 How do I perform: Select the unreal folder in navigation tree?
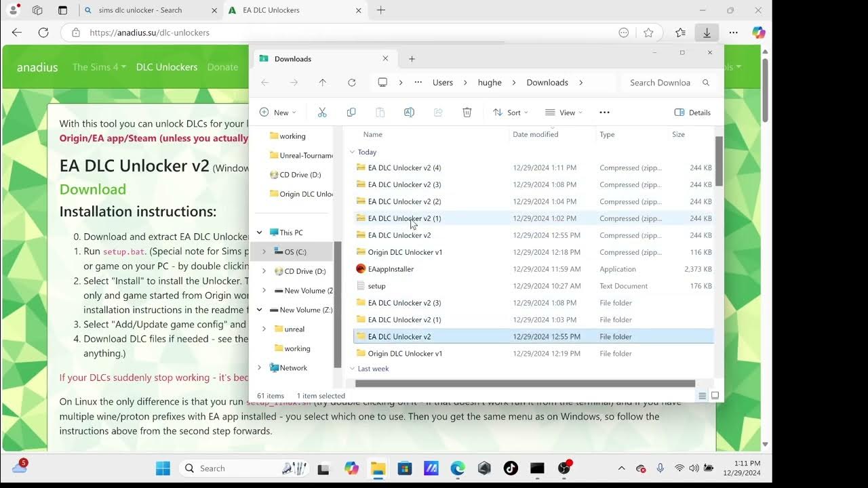click(x=294, y=329)
